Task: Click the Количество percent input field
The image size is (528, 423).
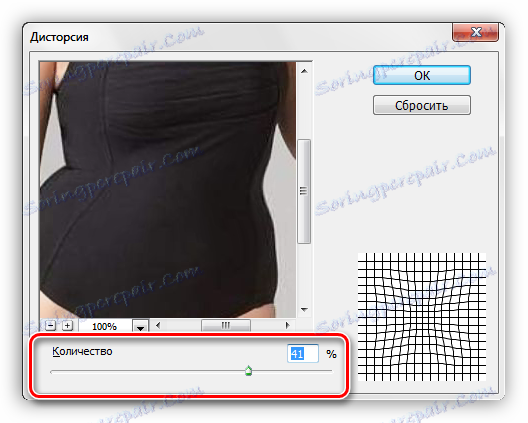Action: (x=303, y=354)
